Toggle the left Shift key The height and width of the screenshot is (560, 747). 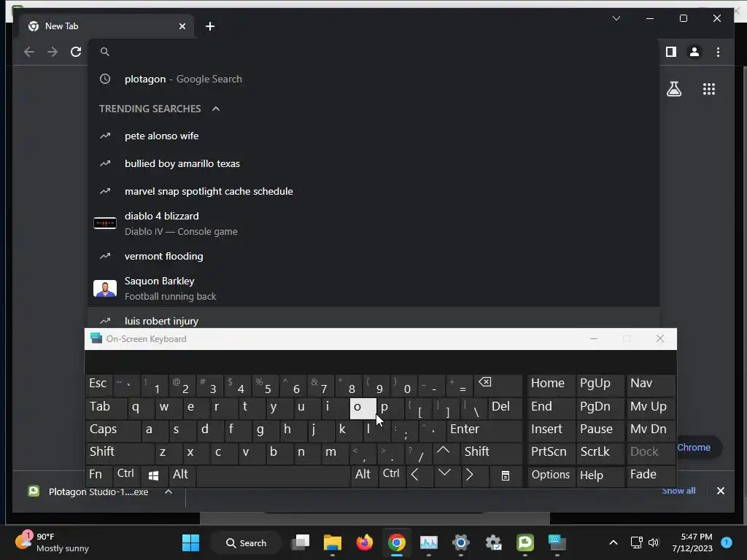120,452
